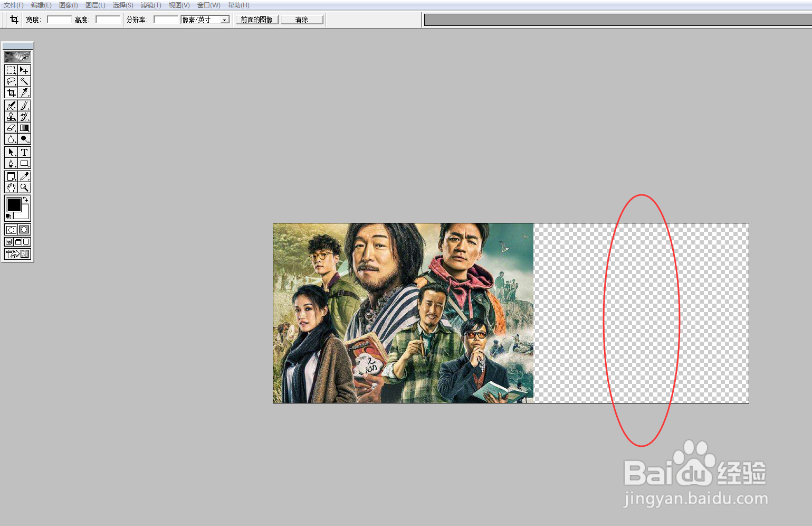Click the movie poster image on canvas

click(404, 313)
